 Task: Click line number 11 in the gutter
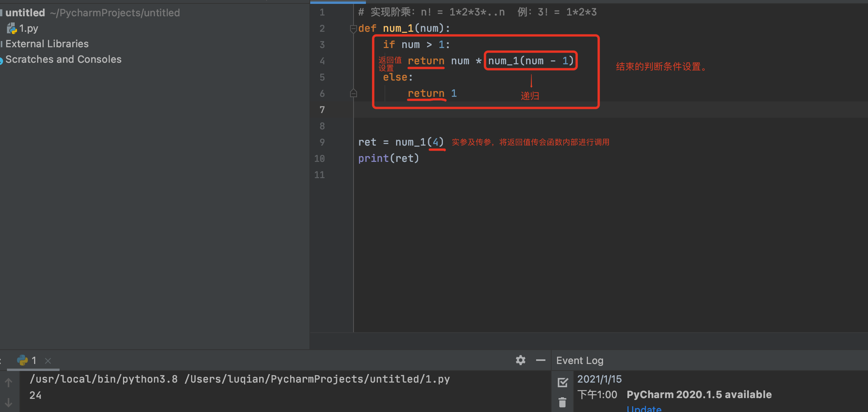[x=320, y=175]
